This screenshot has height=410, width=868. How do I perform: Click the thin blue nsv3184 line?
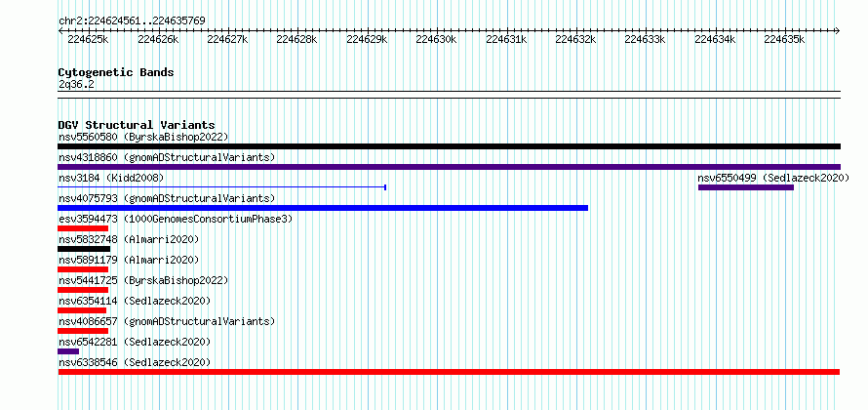tap(221, 187)
